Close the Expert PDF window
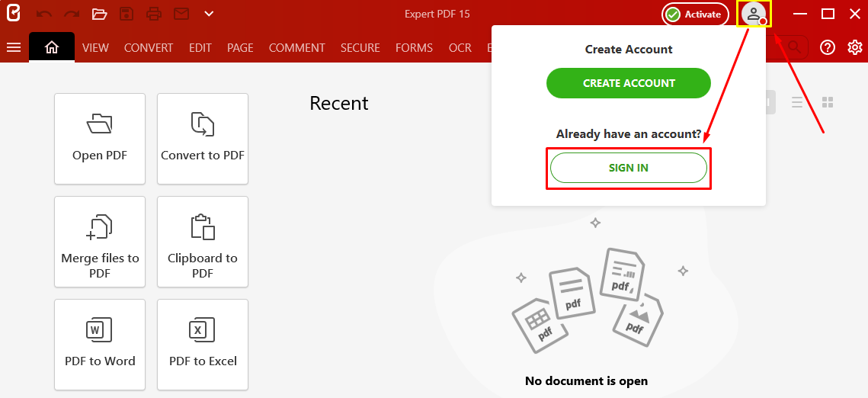Screen dimensions: 868x398 coord(855,14)
